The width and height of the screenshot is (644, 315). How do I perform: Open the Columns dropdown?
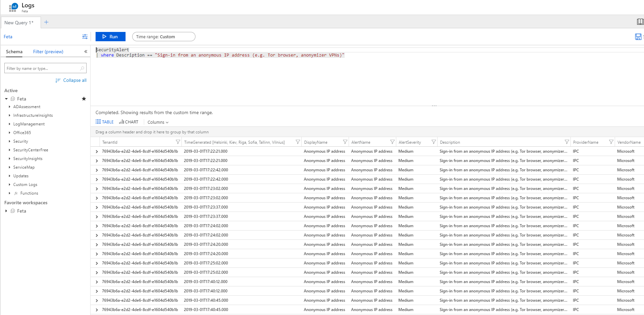(158, 122)
